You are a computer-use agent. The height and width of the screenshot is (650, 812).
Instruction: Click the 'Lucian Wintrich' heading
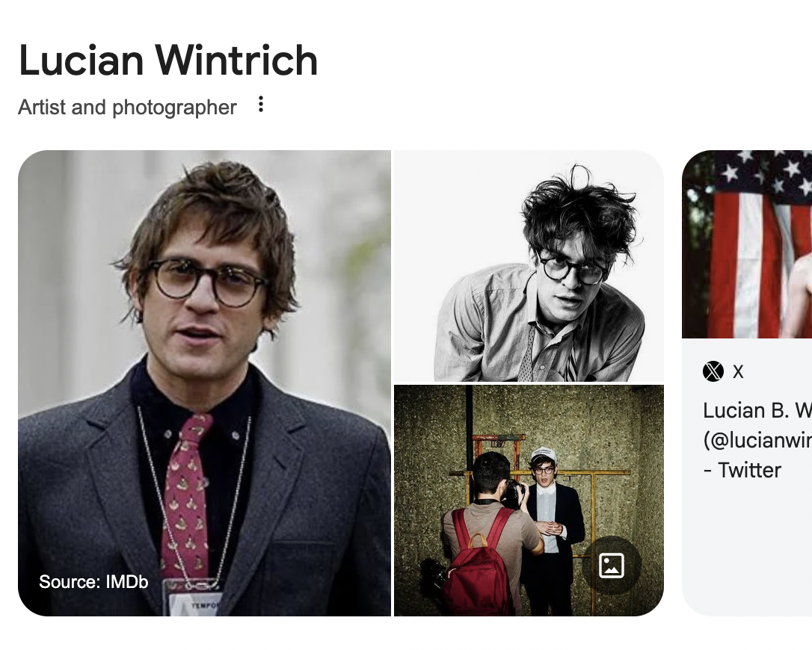pos(168,60)
